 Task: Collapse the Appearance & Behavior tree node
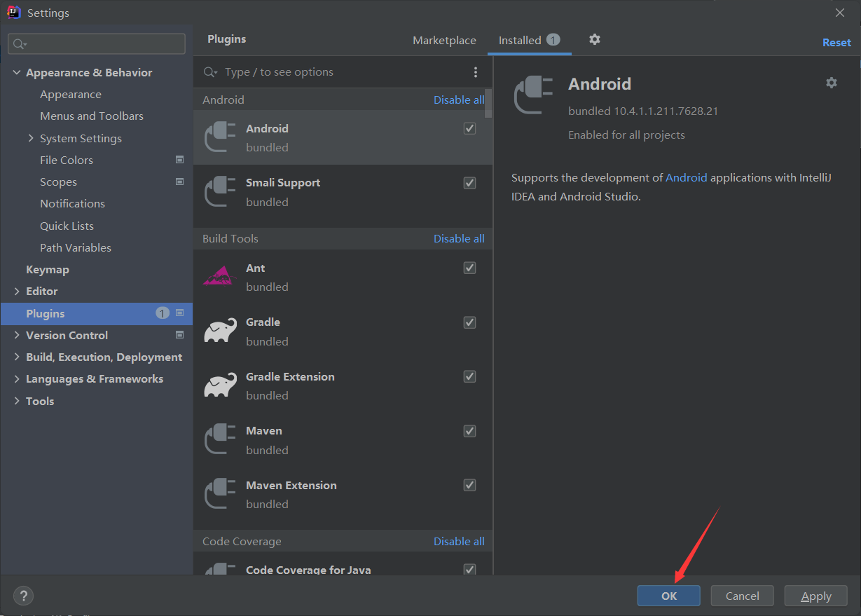point(17,72)
